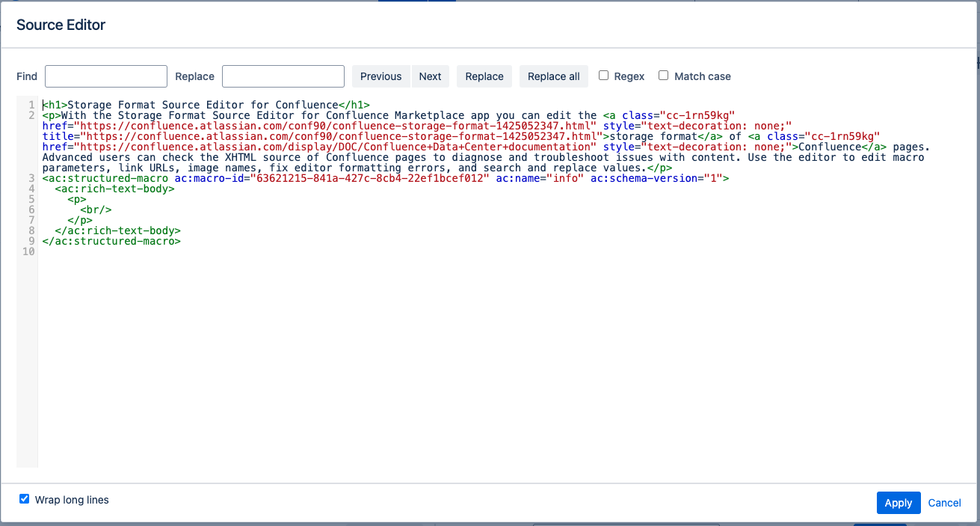Click the closing ac:rich-text-body tag
Viewport: 980px width, 526px height.
[x=118, y=230]
